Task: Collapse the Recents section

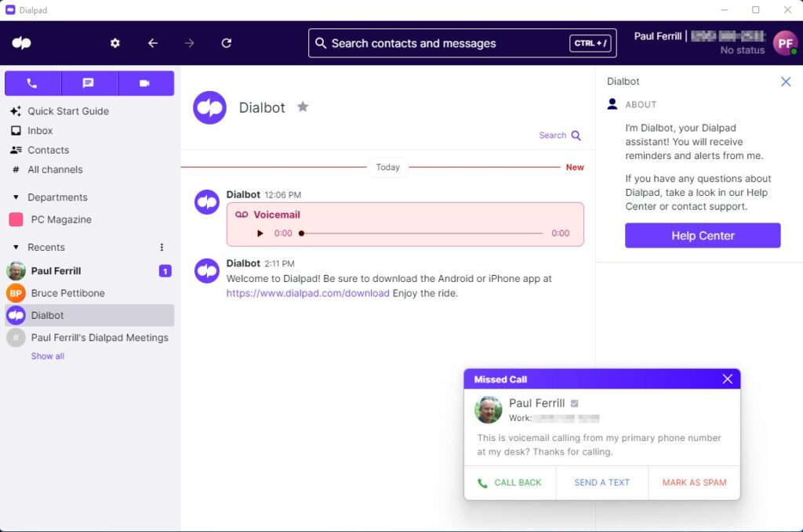Action: [16, 247]
